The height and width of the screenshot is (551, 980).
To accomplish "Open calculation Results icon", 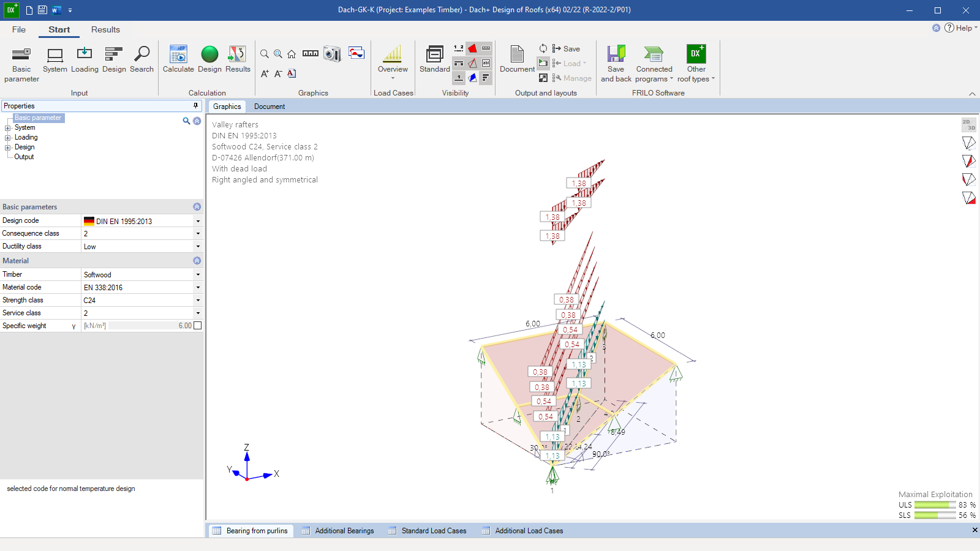I will tap(238, 60).
